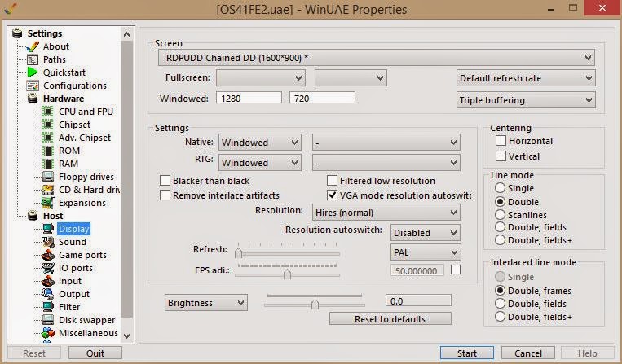Click the Brightness slider thumb
The image size is (622, 364).
coord(315,305)
